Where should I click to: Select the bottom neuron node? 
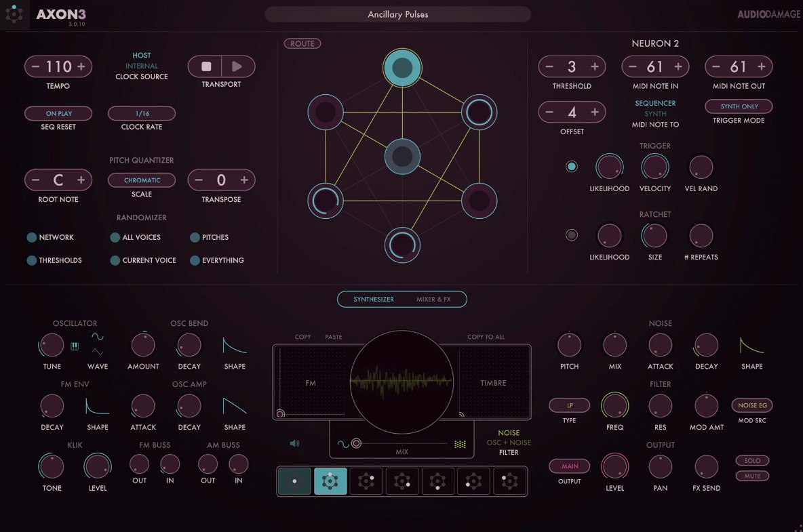click(403, 245)
